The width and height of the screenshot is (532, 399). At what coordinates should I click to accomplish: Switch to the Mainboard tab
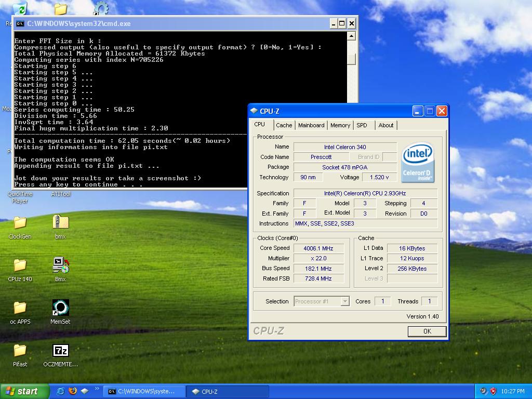coord(311,125)
